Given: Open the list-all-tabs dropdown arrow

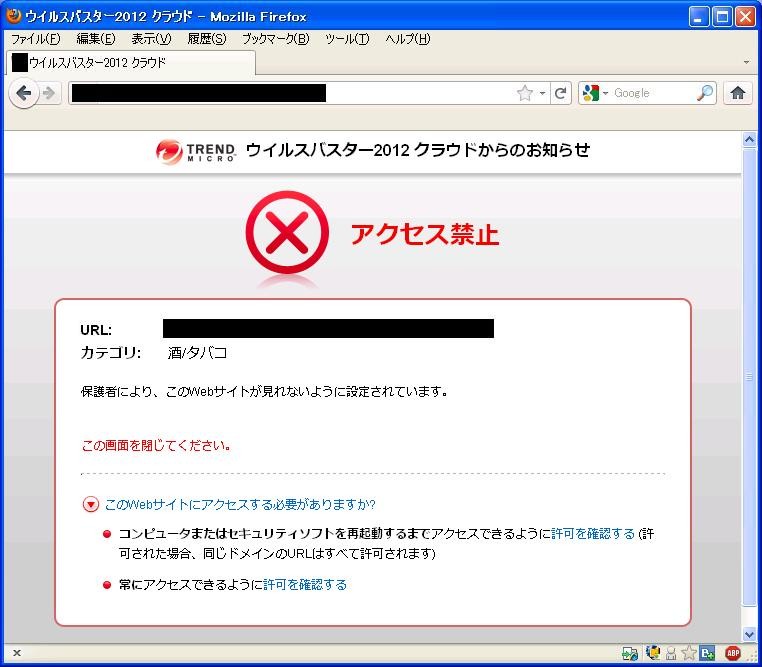Looking at the screenshot, I should 746,63.
